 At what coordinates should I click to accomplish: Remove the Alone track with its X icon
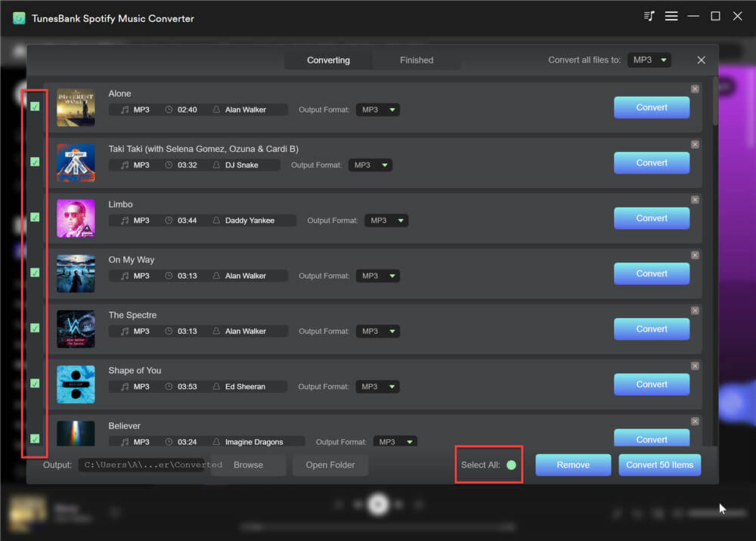pos(695,89)
